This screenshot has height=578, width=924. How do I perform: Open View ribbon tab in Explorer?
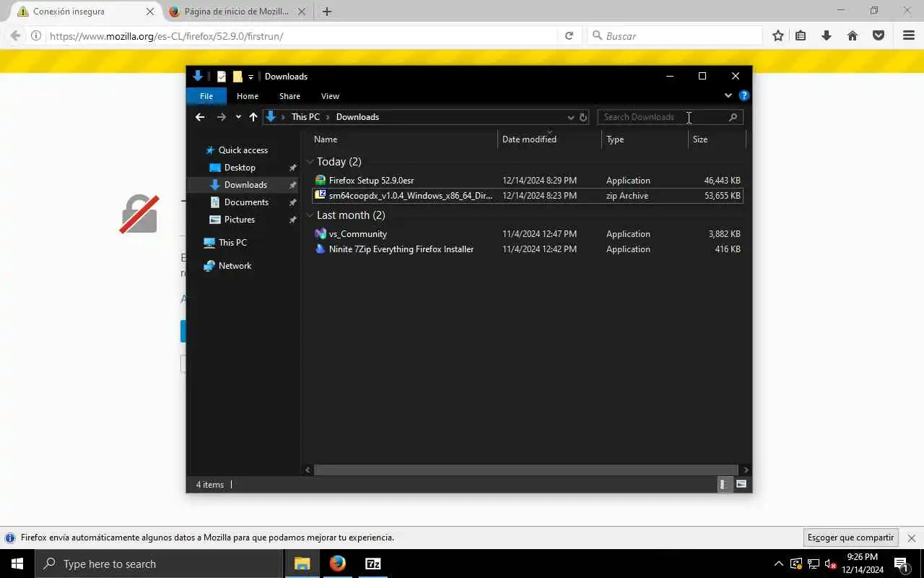click(x=330, y=96)
